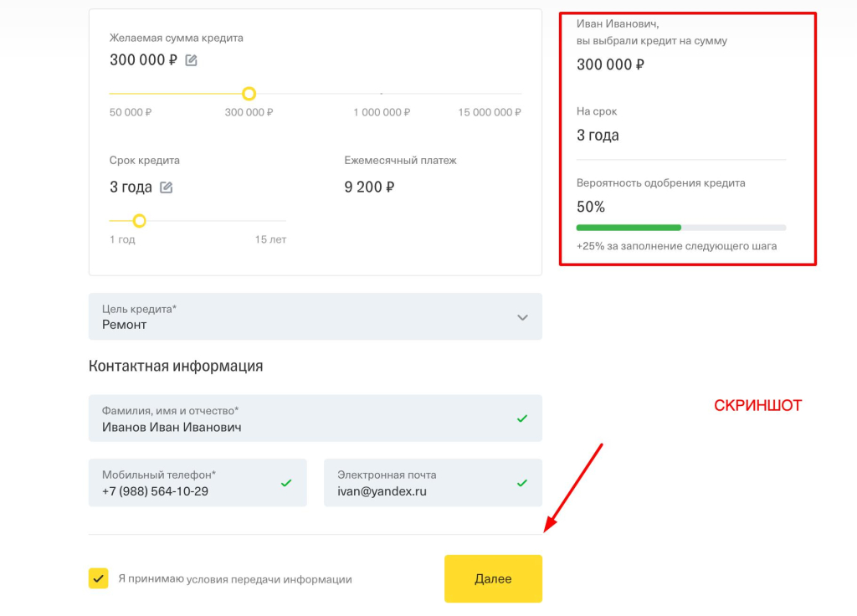
Task: Click the 1 год term label
Action: pyautogui.click(x=122, y=239)
